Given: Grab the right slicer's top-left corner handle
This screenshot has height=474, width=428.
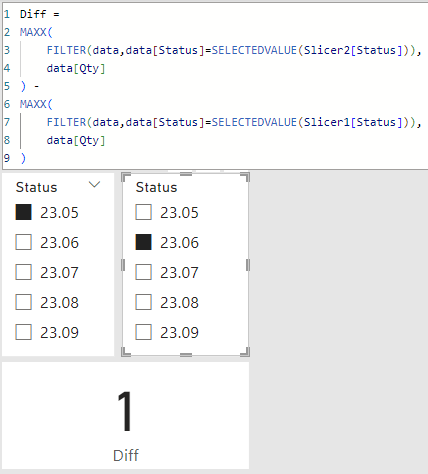Looking at the screenshot, I should pyautogui.click(x=125, y=177).
